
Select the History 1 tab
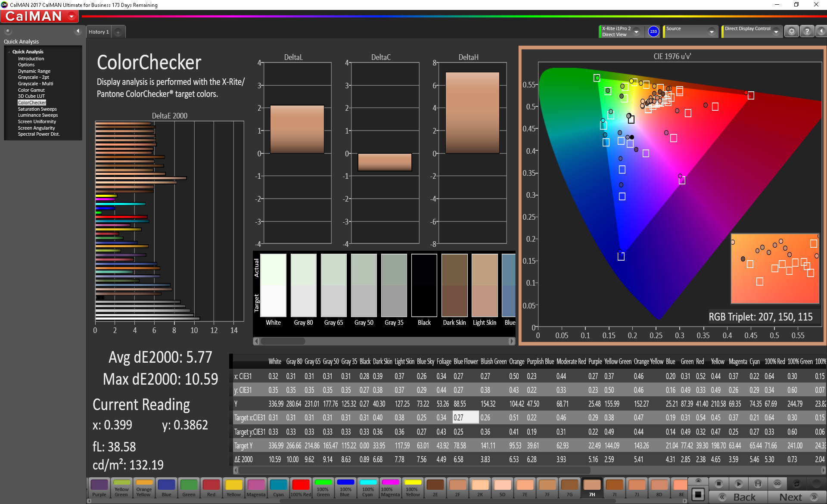tap(99, 32)
